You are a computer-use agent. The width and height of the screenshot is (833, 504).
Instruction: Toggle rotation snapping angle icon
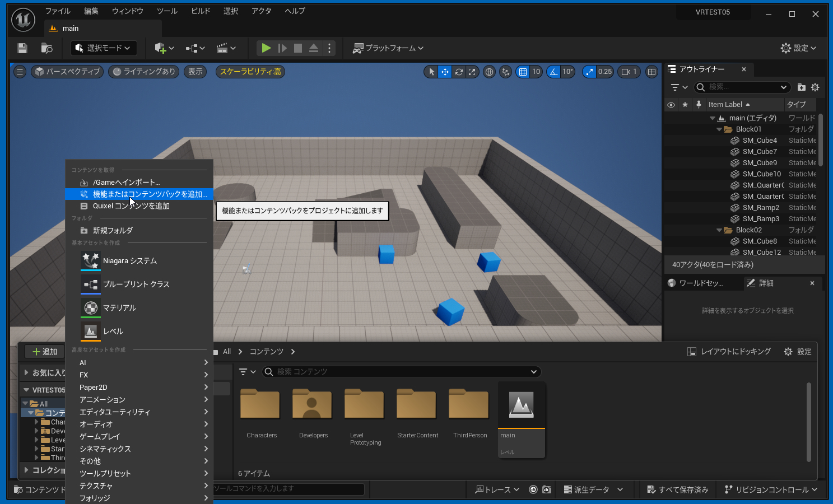click(553, 72)
